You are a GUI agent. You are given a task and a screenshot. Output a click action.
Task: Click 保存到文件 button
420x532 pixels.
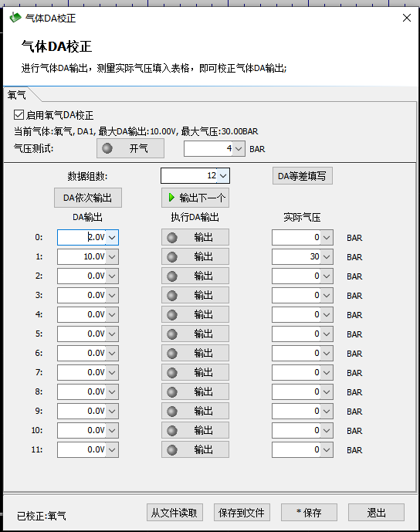(242, 513)
